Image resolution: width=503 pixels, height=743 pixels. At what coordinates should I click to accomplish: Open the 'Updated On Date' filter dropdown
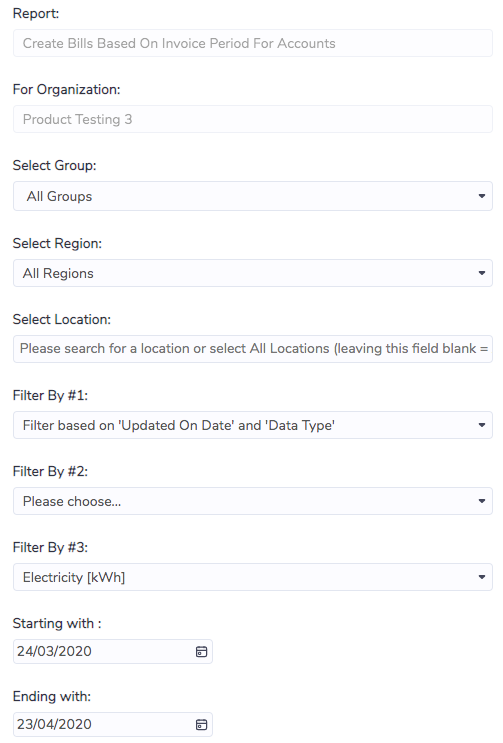point(253,425)
